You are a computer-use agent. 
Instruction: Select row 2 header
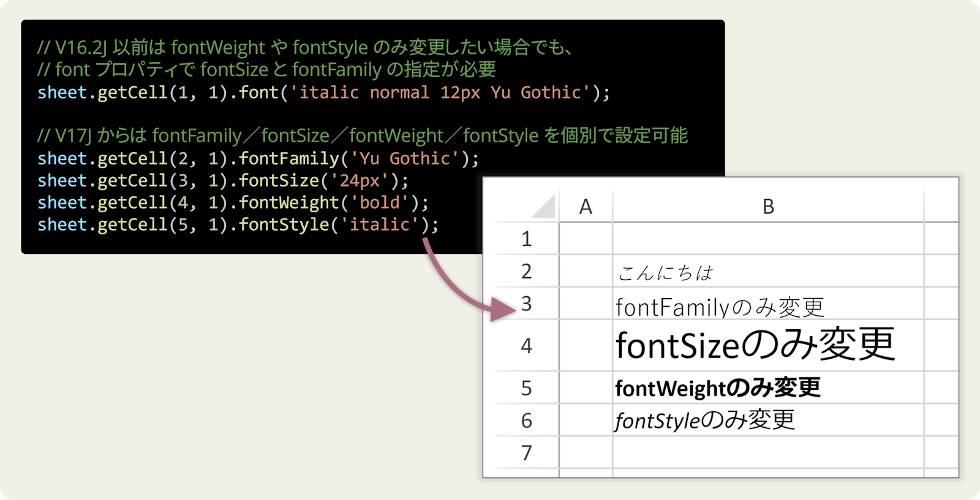[527, 271]
